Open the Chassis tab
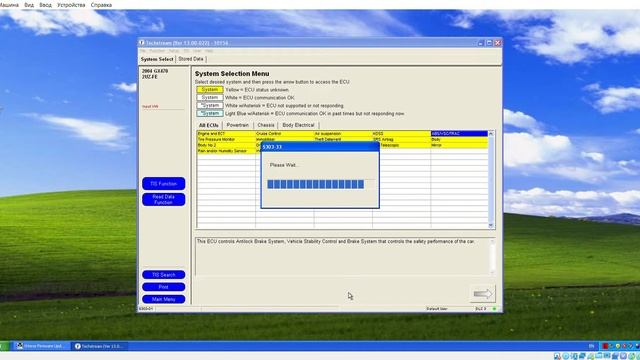 click(x=266, y=125)
